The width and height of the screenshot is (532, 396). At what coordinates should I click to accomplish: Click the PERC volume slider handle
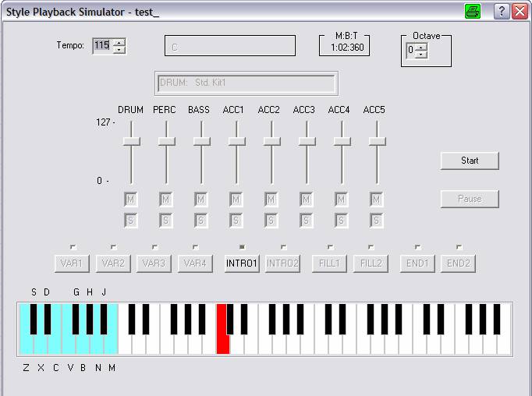167,141
